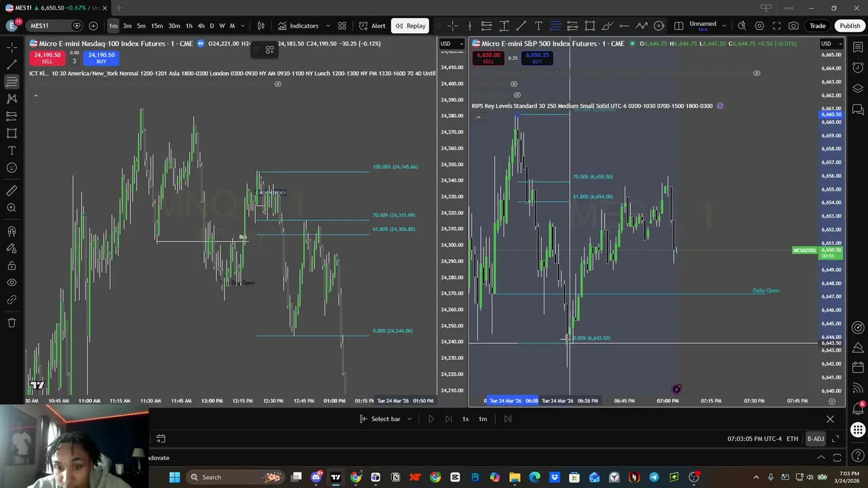Image resolution: width=868 pixels, height=488 pixels.
Task: Toggle the ETH session setting
Action: [792, 439]
